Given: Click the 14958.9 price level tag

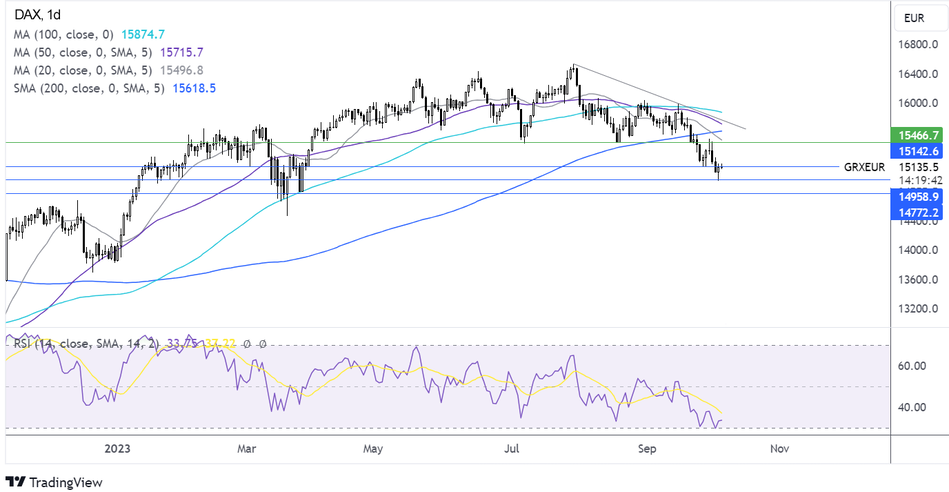Looking at the screenshot, I should (916, 198).
